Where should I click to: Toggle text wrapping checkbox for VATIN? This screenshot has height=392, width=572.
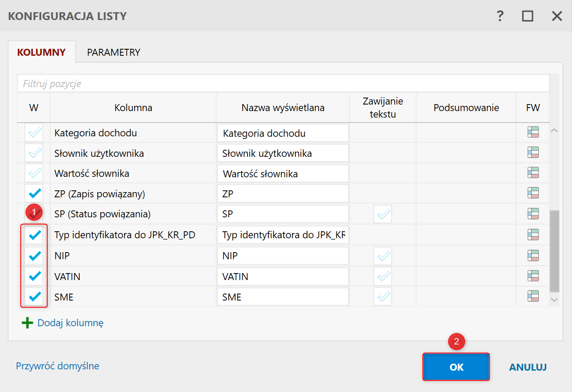click(x=383, y=276)
